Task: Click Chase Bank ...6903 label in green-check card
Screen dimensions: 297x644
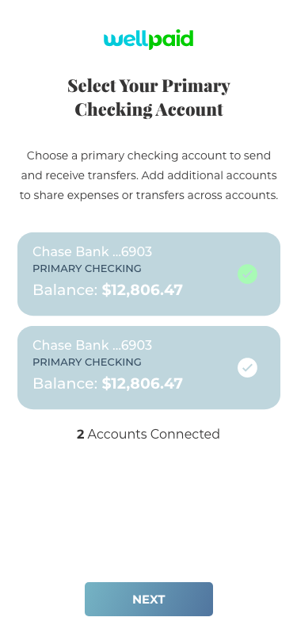Action: point(93,251)
